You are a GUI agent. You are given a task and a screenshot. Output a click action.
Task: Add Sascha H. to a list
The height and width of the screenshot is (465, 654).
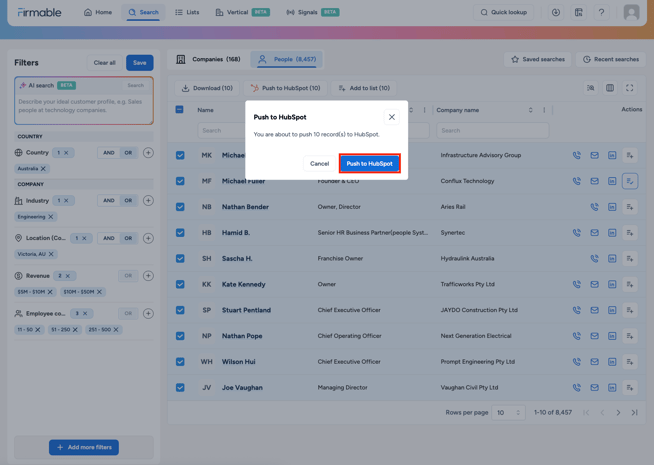coord(630,259)
